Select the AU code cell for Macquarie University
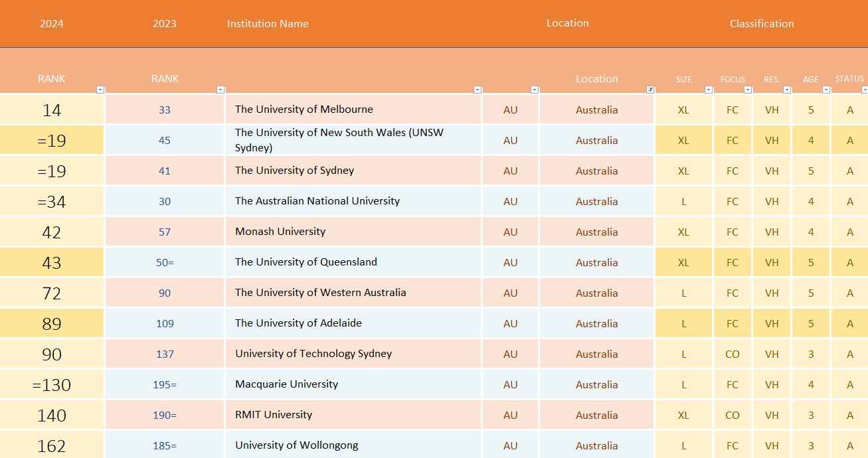Image resolution: width=868 pixels, height=458 pixels. coord(510,385)
